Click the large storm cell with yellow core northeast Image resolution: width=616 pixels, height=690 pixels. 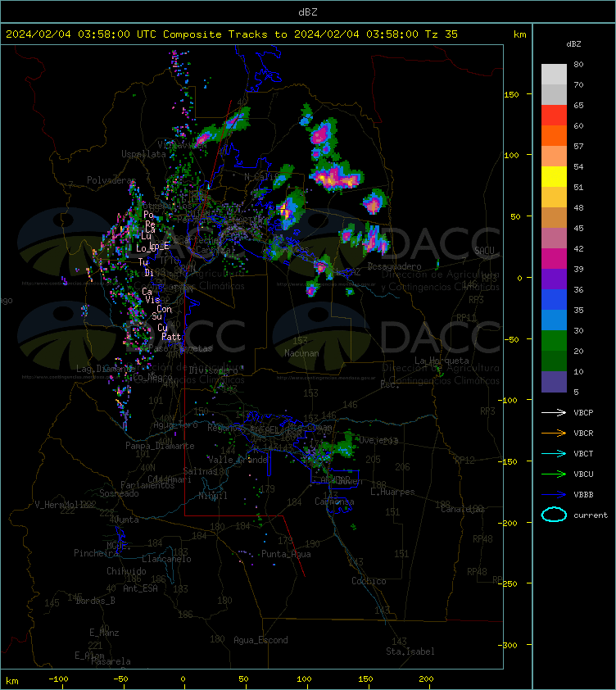(x=337, y=177)
